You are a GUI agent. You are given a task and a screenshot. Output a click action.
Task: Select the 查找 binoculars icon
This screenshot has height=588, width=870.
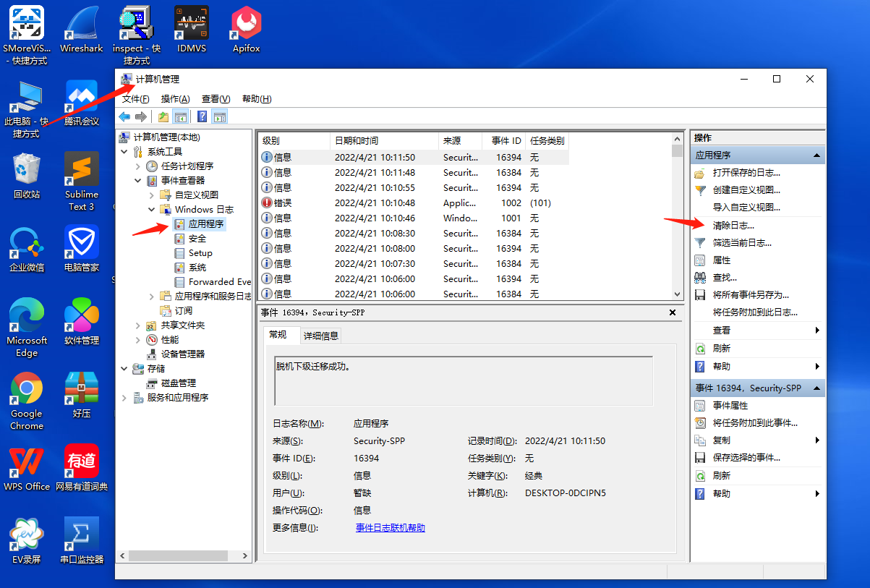701,278
